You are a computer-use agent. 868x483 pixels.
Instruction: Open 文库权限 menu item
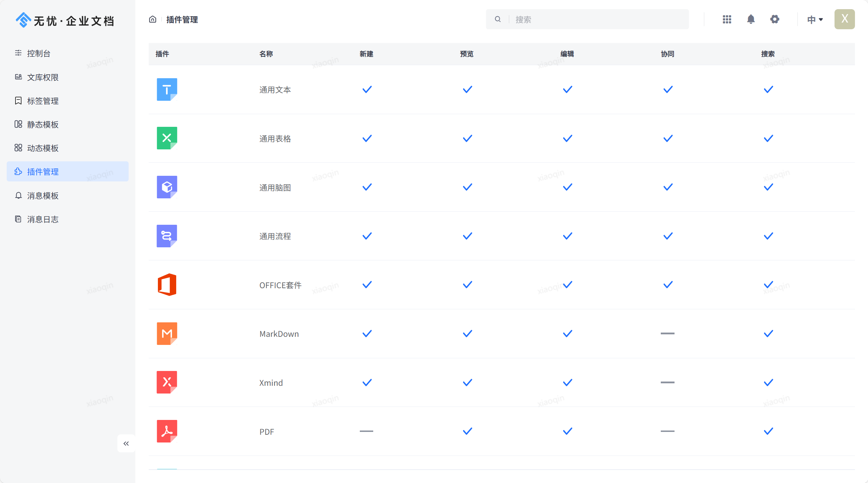68,77
